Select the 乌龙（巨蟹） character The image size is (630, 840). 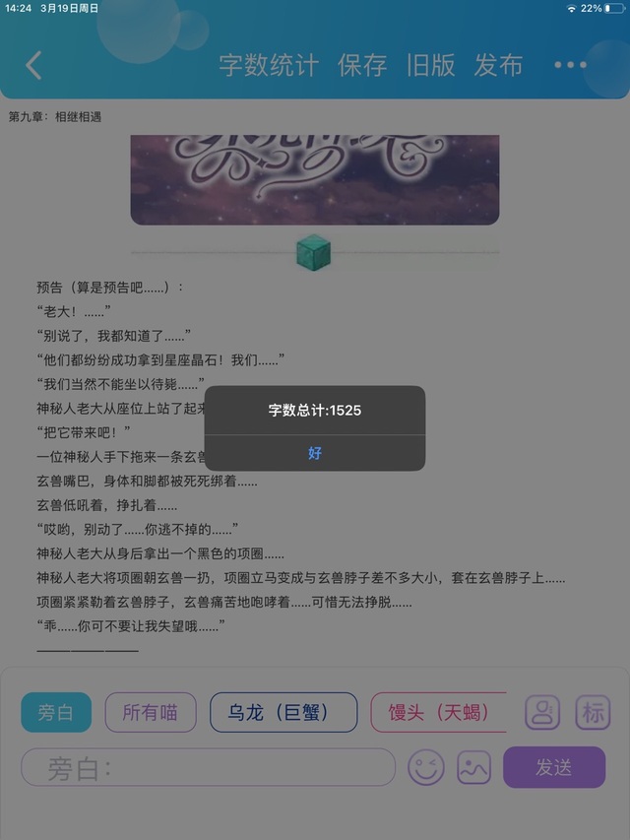pos(283,713)
